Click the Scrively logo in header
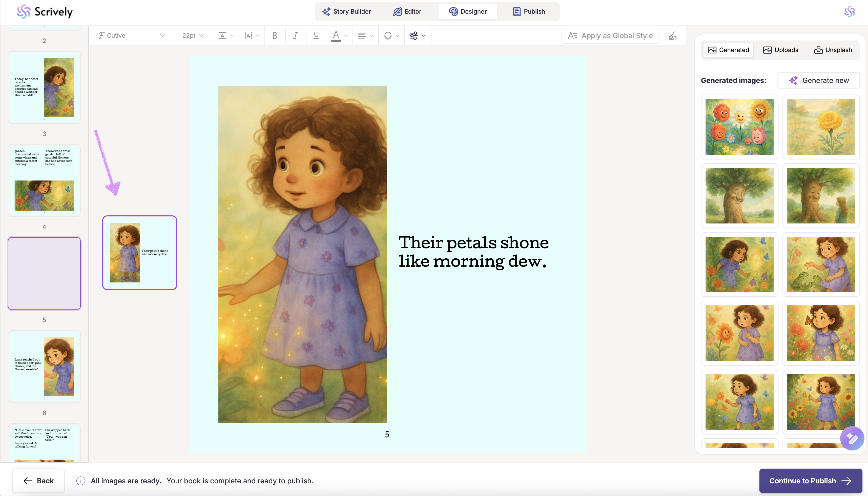The height and width of the screenshot is (496, 868). click(x=45, y=12)
